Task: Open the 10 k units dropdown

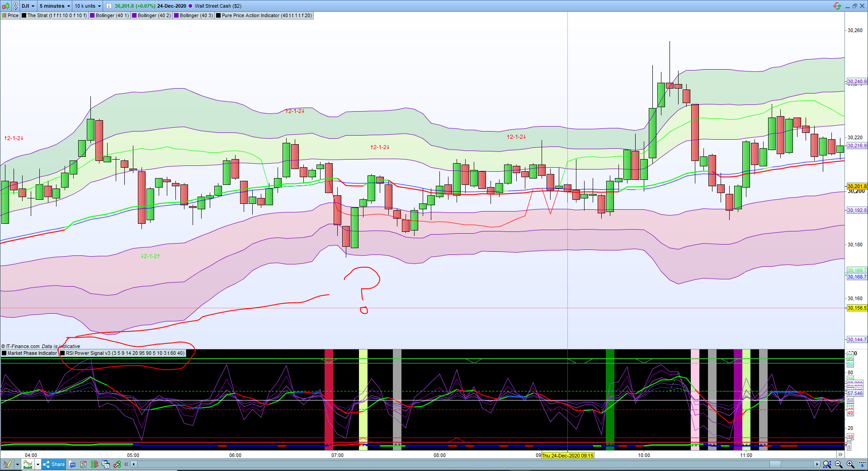Action: (x=88, y=6)
